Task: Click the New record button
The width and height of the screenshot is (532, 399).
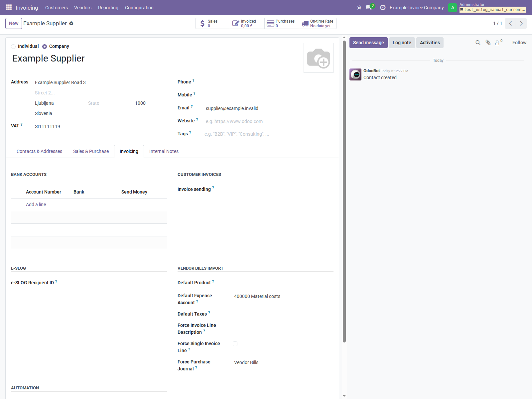Action: [14, 23]
